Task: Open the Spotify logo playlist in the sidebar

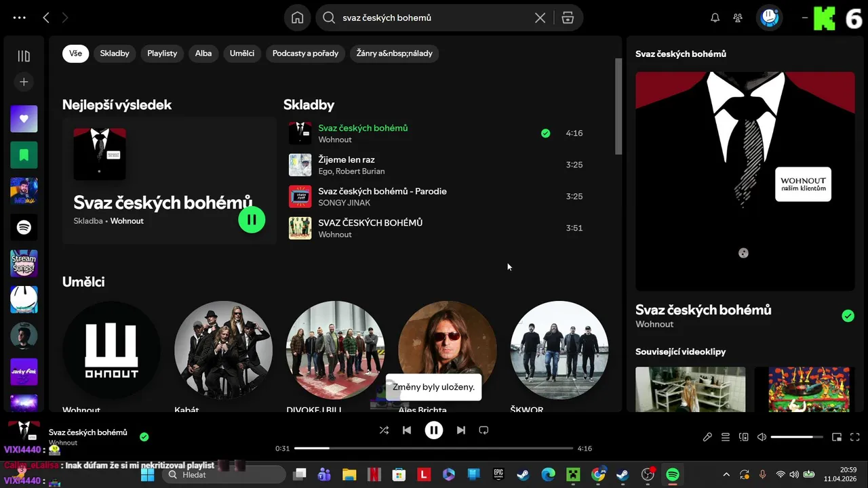Action: 24,227
